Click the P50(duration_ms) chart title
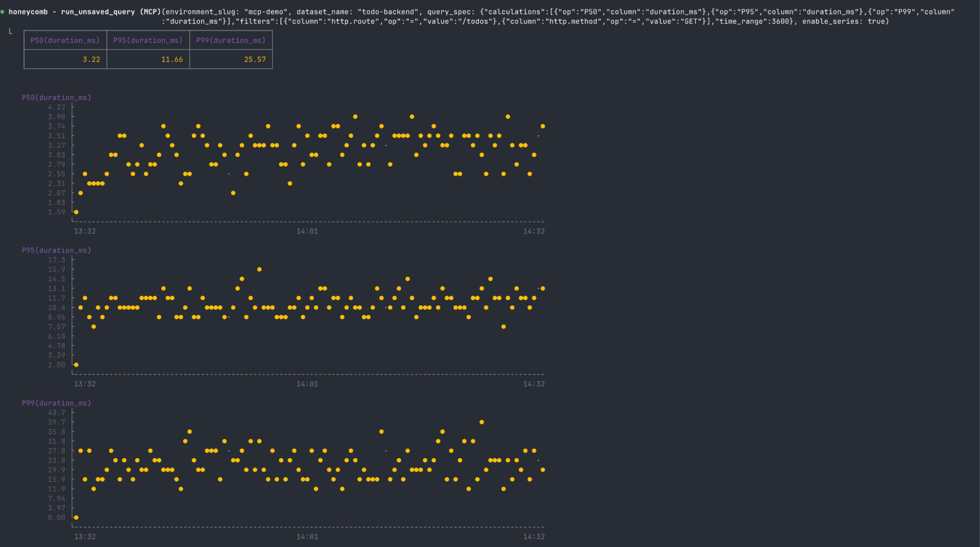The image size is (980, 547). [56, 98]
